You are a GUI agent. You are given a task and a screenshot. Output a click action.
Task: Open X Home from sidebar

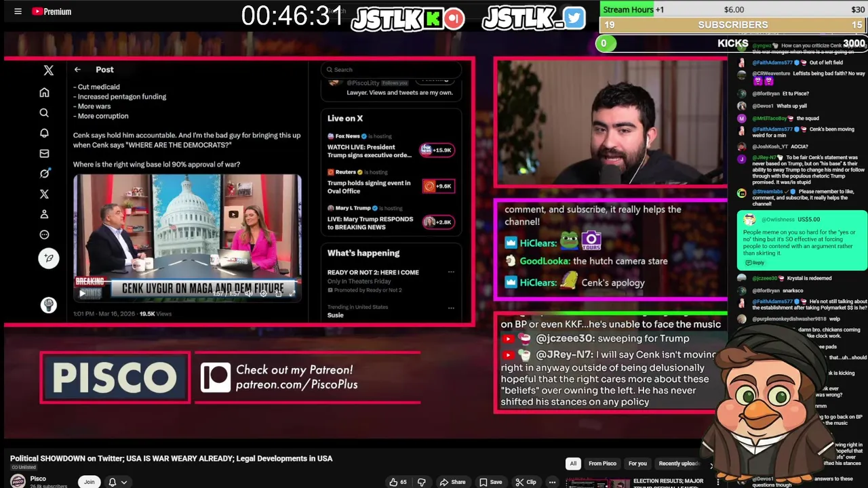(44, 92)
